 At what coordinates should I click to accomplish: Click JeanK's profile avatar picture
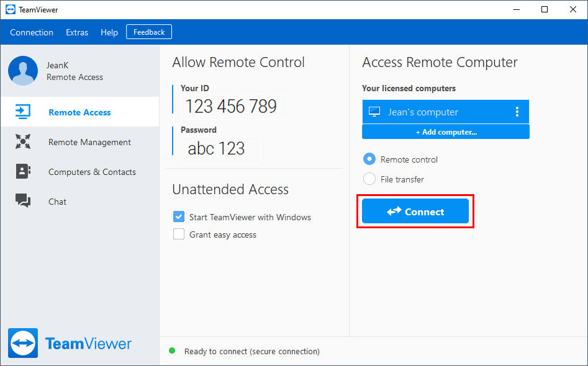(x=23, y=71)
